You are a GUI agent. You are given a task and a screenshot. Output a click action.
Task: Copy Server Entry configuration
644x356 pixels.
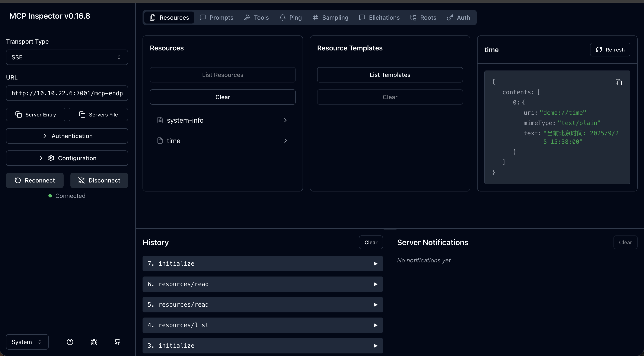click(x=35, y=115)
